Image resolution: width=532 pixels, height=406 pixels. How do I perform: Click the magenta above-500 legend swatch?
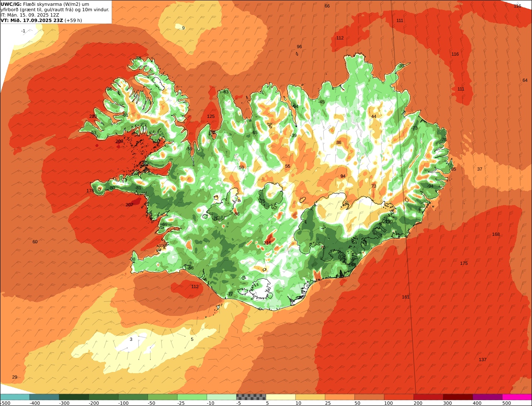517,397
